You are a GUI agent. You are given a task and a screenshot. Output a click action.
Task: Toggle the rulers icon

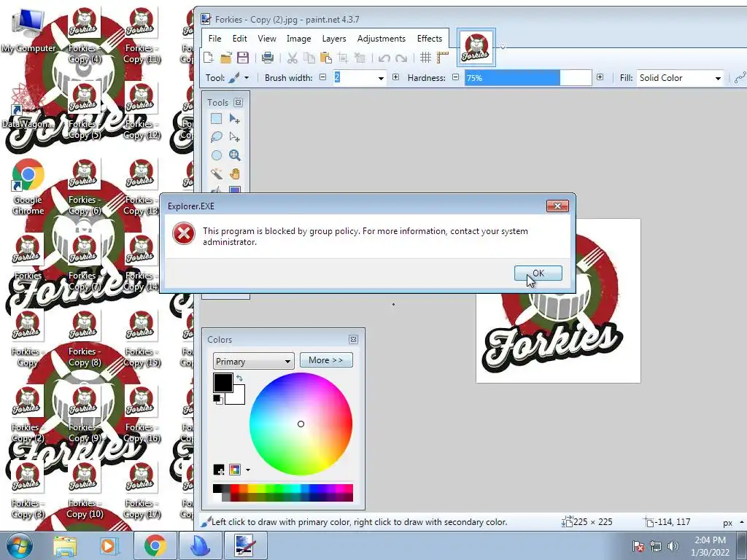coord(443,58)
